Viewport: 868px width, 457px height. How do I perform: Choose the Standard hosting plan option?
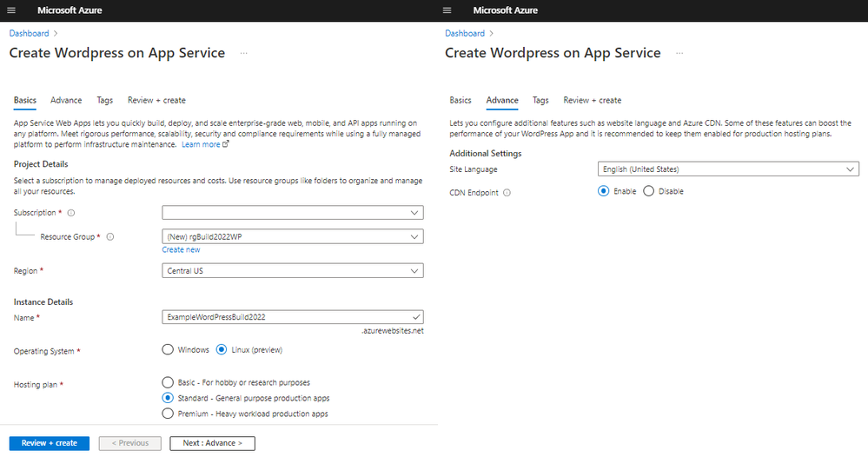(168, 398)
